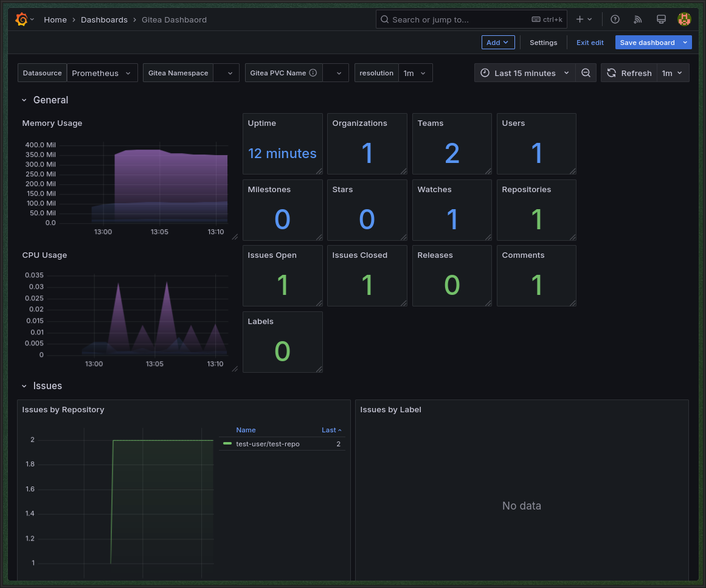Open the user profile avatar

click(x=684, y=19)
